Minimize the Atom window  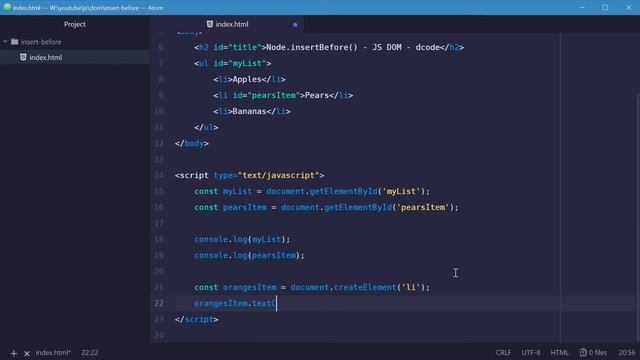click(582, 7)
